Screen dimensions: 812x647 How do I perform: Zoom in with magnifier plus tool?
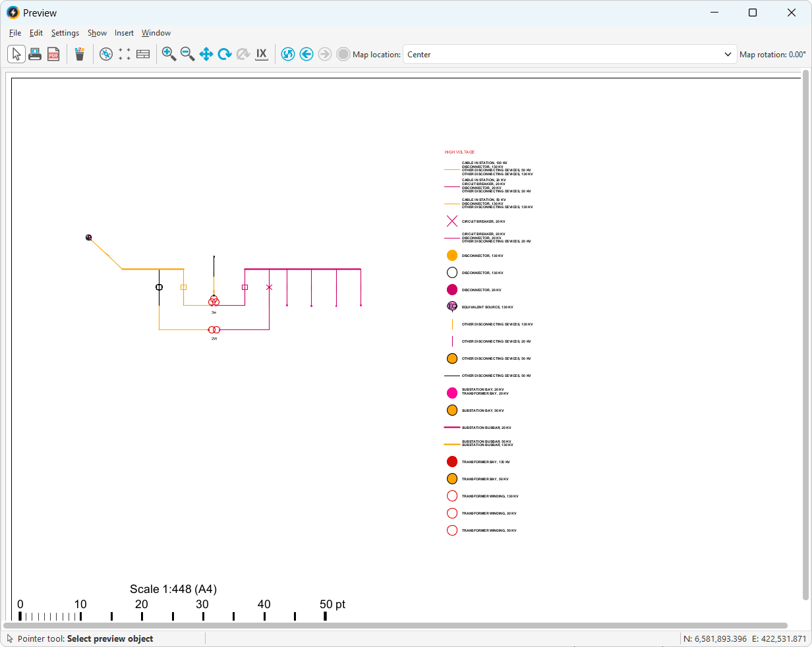click(169, 54)
